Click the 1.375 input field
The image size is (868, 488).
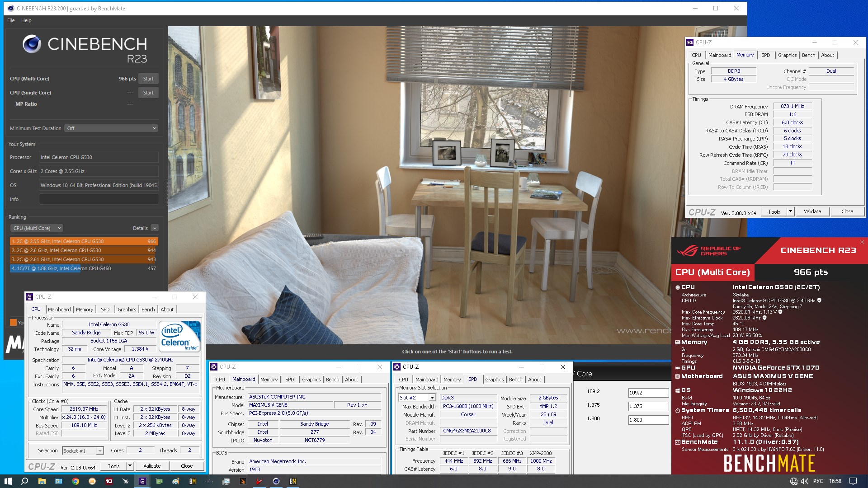pos(648,406)
